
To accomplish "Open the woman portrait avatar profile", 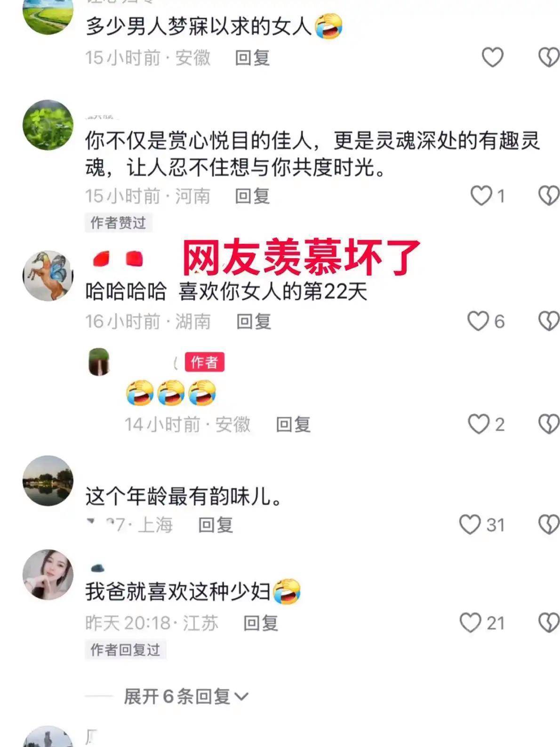I will (x=48, y=574).
